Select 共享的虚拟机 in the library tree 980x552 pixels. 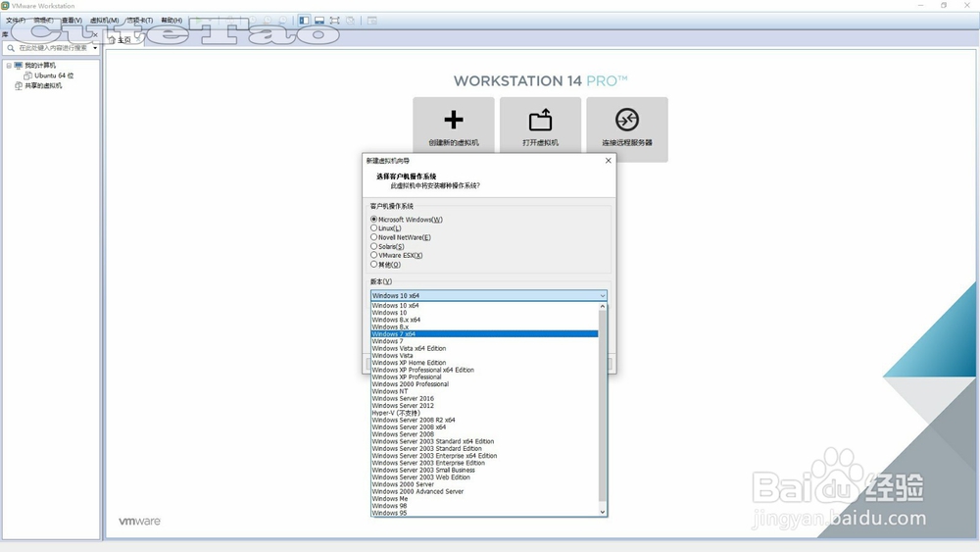pos(43,85)
